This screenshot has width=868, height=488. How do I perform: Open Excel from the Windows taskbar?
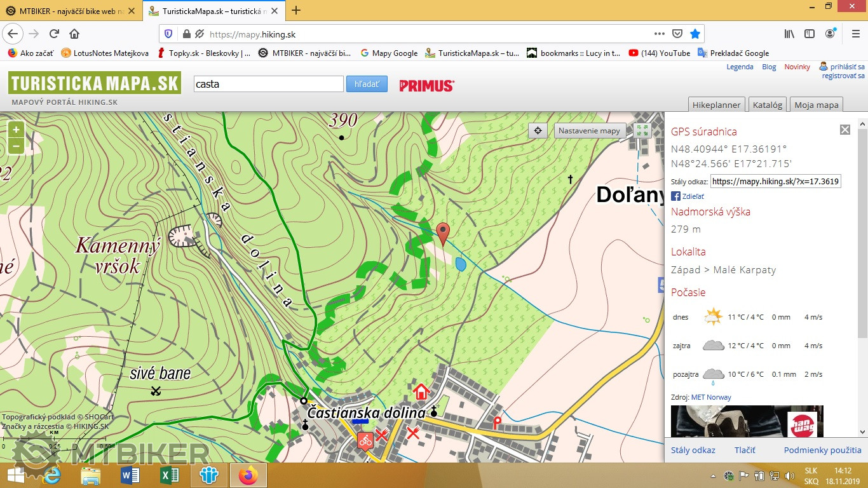point(169,475)
